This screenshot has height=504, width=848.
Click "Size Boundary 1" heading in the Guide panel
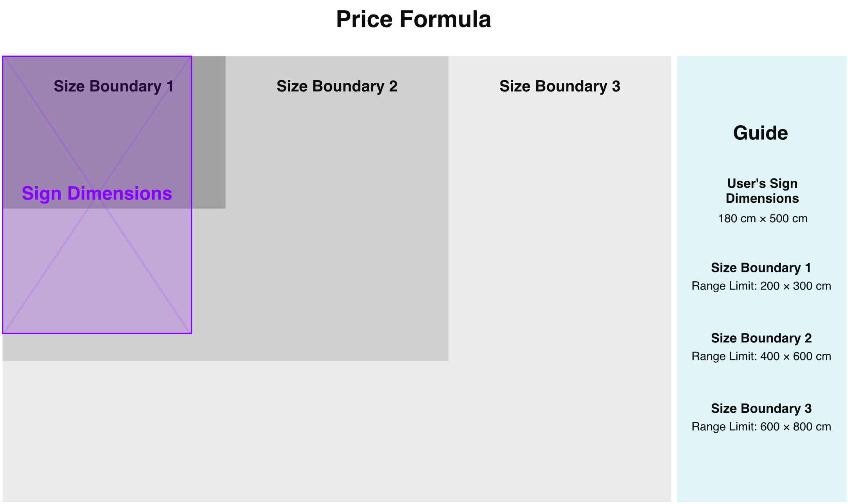point(761,268)
